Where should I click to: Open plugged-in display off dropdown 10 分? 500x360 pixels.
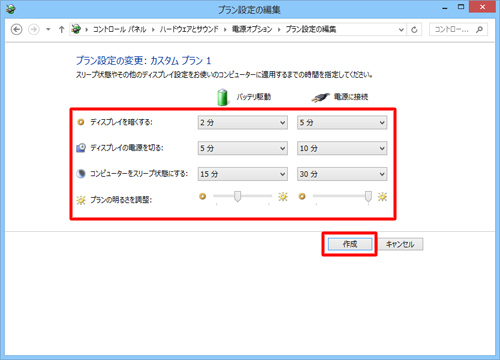point(342,148)
